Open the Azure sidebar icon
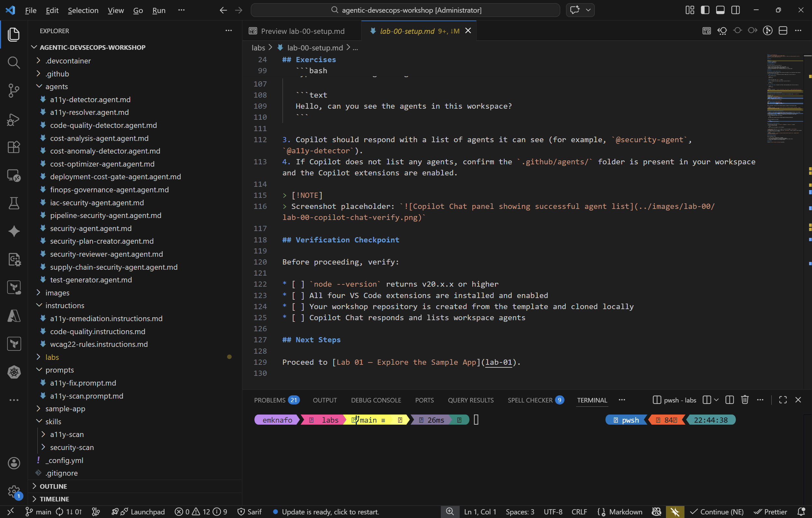The height and width of the screenshot is (518, 812). pos(13,316)
